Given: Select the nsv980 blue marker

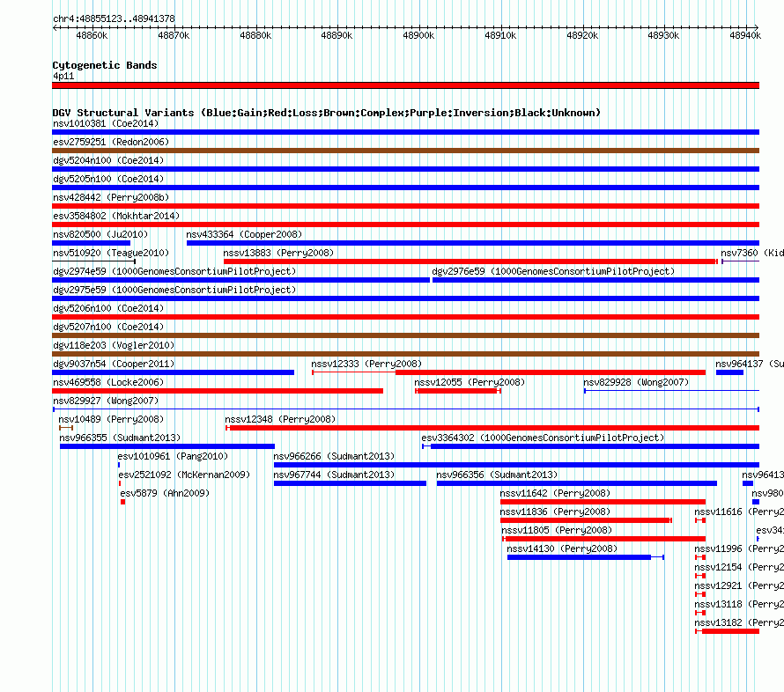Looking at the screenshot, I should [x=756, y=502].
